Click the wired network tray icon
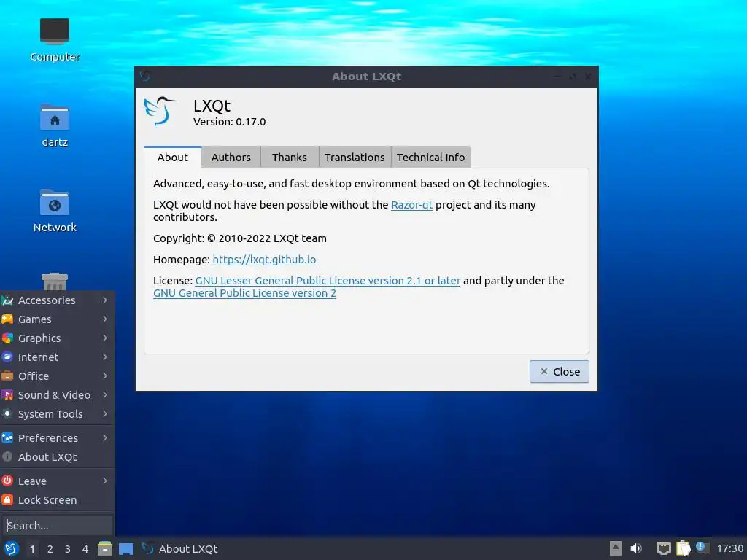 [x=663, y=548]
